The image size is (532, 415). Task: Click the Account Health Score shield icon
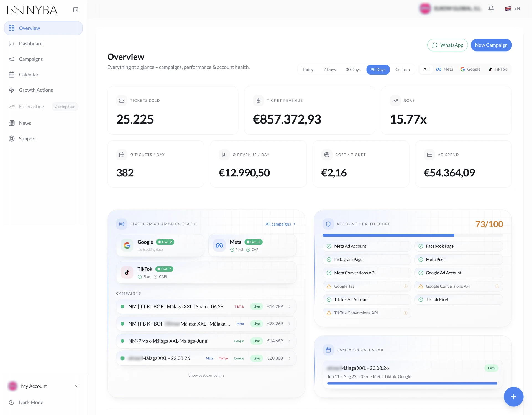pyautogui.click(x=328, y=224)
